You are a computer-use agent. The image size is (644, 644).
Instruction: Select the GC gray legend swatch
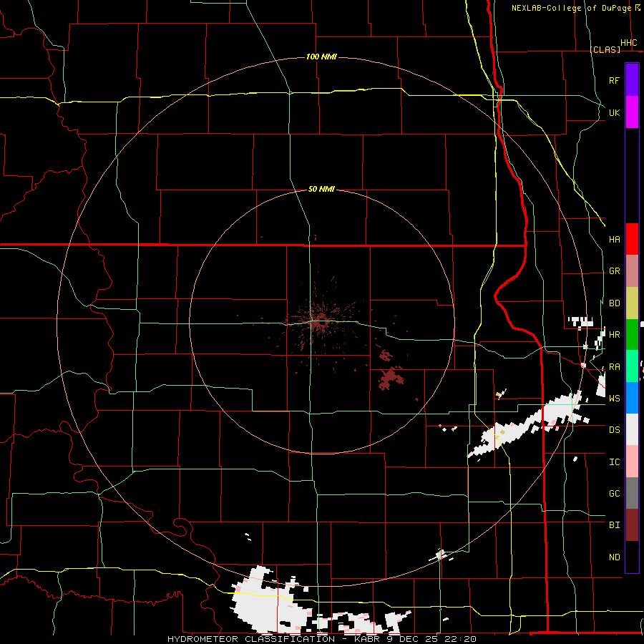pyautogui.click(x=632, y=493)
